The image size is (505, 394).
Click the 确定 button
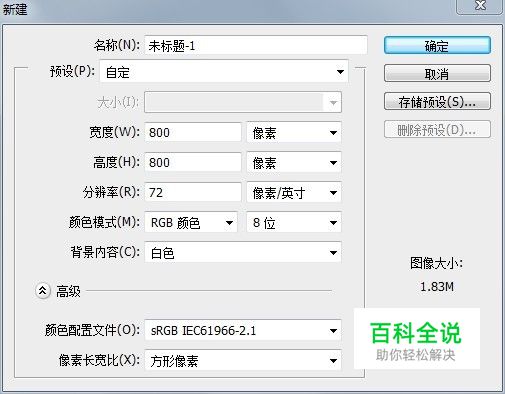(437, 45)
